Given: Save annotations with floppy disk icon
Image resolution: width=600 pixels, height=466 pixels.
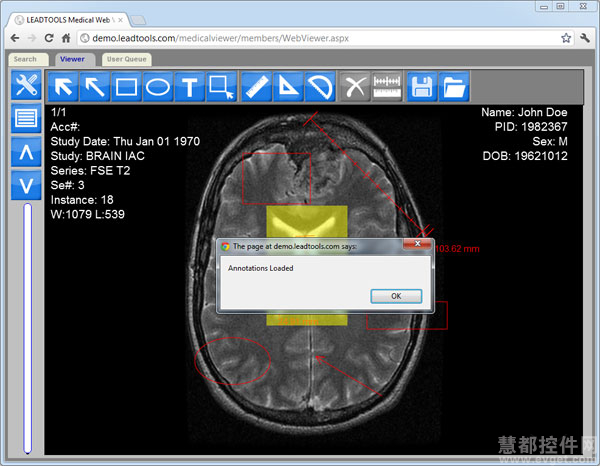Looking at the screenshot, I should pyautogui.click(x=422, y=87).
